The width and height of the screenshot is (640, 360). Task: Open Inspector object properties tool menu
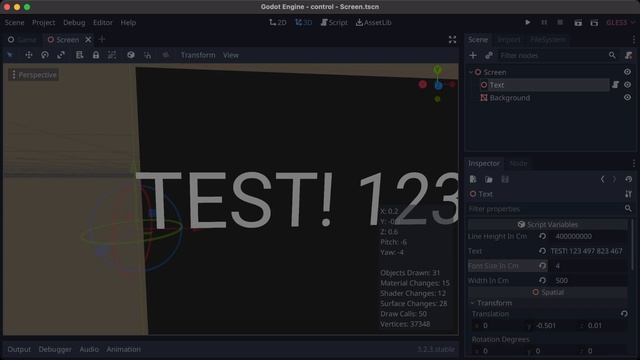click(x=628, y=194)
